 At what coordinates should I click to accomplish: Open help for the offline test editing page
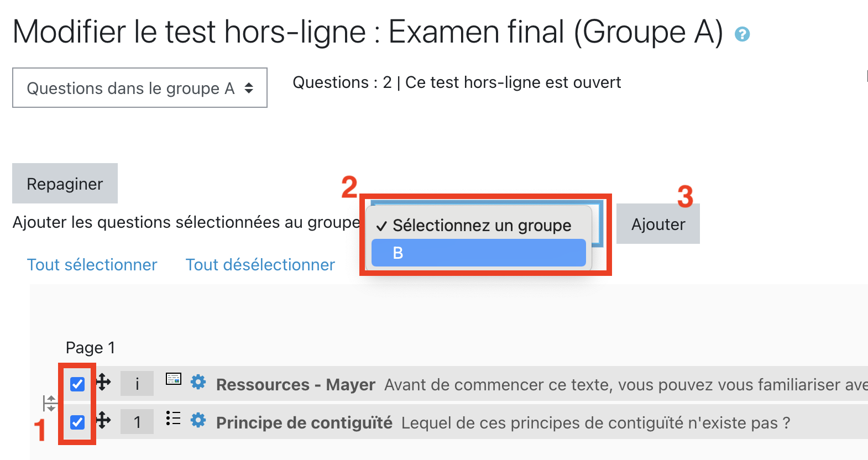(742, 34)
